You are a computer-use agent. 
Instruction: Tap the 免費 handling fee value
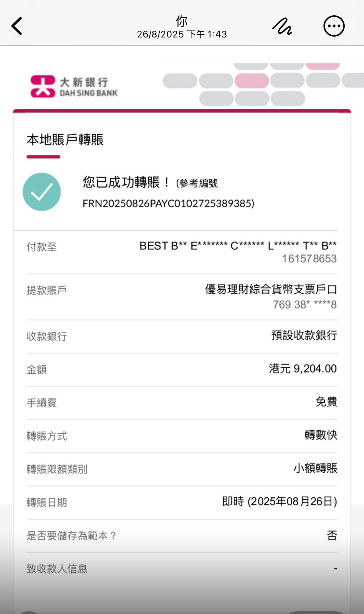coord(326,402)
